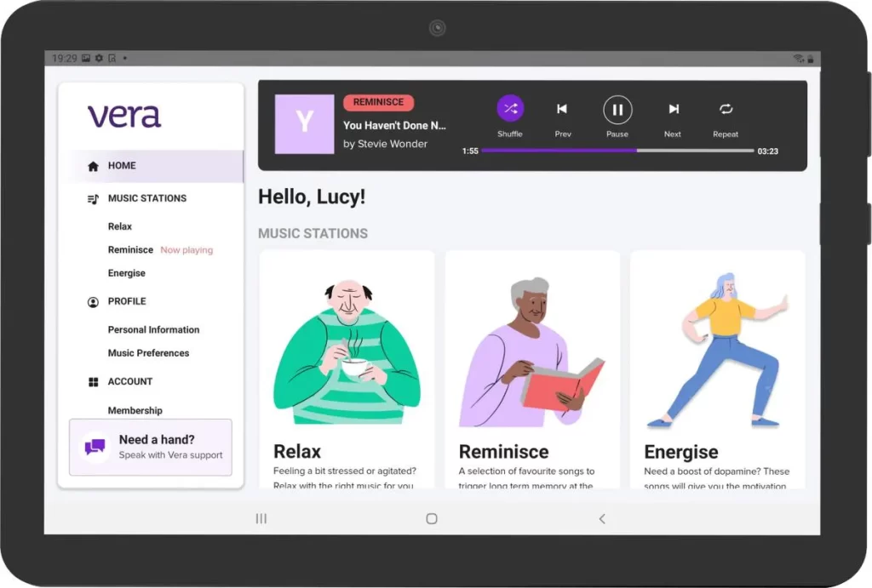
Task: Open Music Preferences
Action: coord(148,353)
